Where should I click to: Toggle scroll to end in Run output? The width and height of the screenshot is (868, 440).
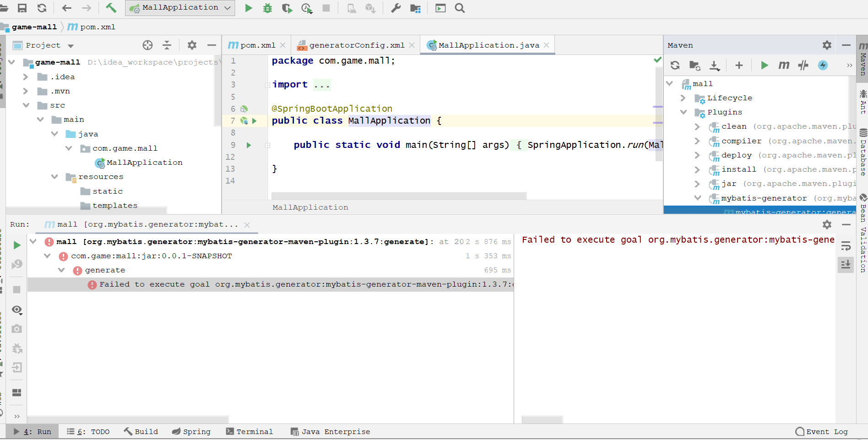(846, 264)
